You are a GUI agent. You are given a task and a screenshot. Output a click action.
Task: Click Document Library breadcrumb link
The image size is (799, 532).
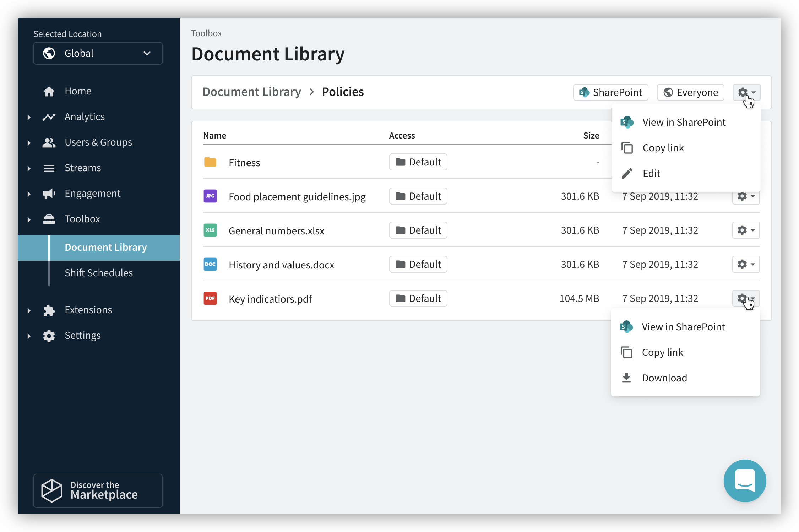[x=251, y=92]
